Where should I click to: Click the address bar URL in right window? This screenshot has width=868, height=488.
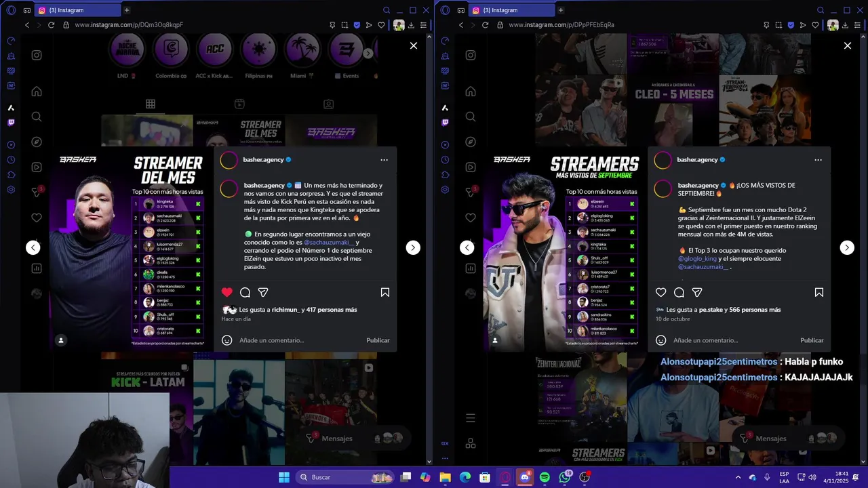[x=561, y=25]
